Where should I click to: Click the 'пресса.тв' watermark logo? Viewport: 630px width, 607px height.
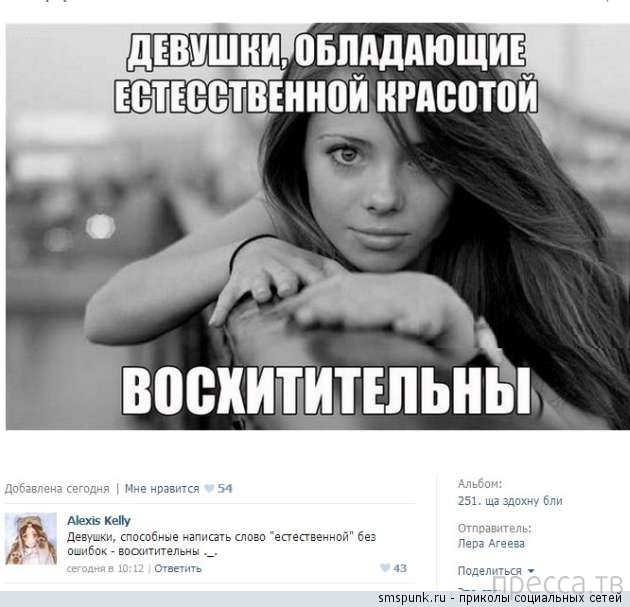[559, 583]
